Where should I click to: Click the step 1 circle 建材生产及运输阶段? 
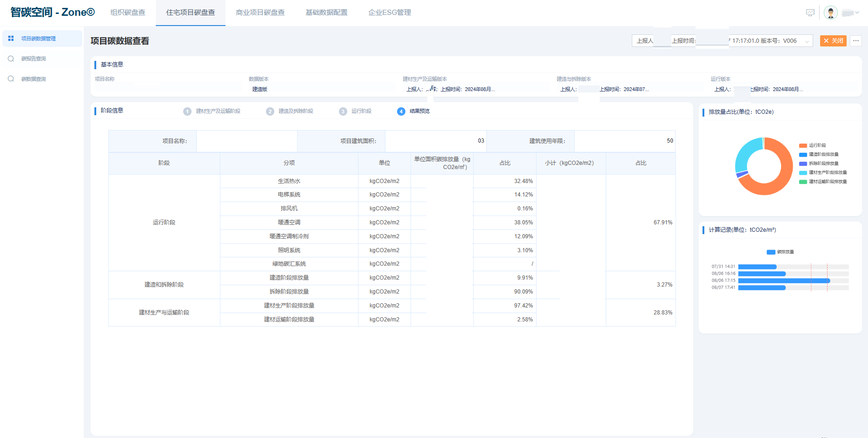[x=187, y=111]
